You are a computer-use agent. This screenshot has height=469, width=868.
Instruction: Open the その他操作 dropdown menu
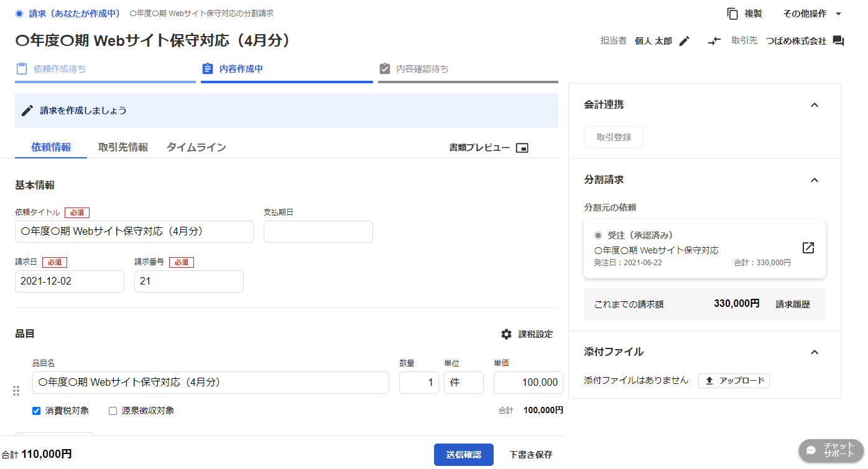[x=813, y=14]
